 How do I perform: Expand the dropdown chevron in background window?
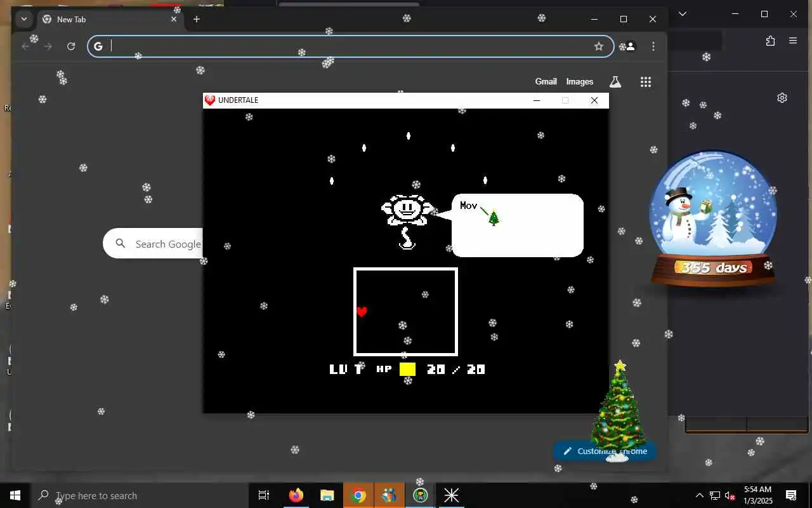pyautogui.click(x=683, y=14)
